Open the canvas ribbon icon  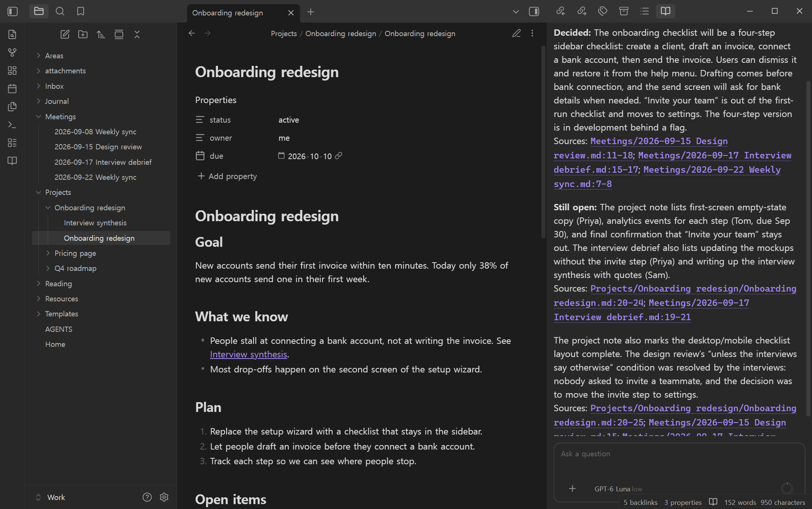pyautogui.click(x=12, y=70)
